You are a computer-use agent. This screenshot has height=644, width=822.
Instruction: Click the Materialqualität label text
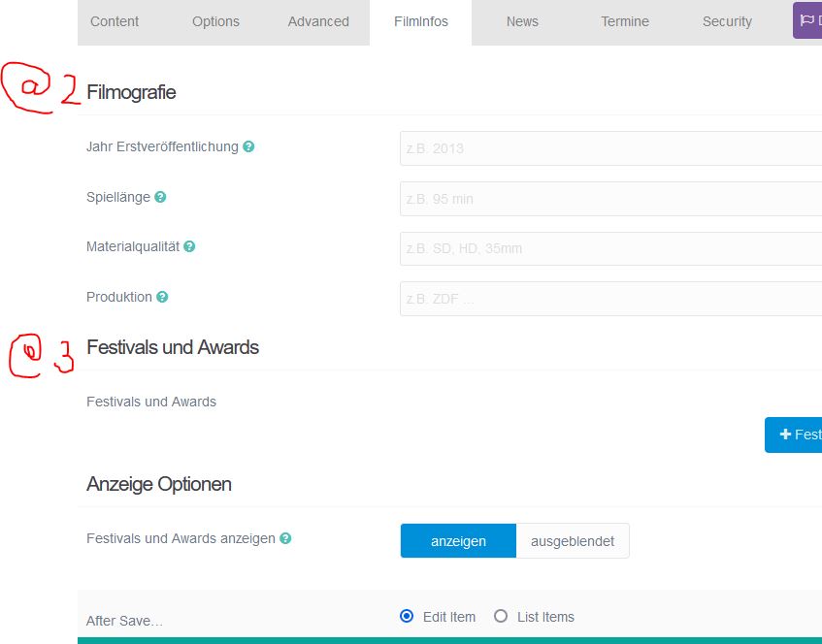pyautogui.click(x=133, y=246)
